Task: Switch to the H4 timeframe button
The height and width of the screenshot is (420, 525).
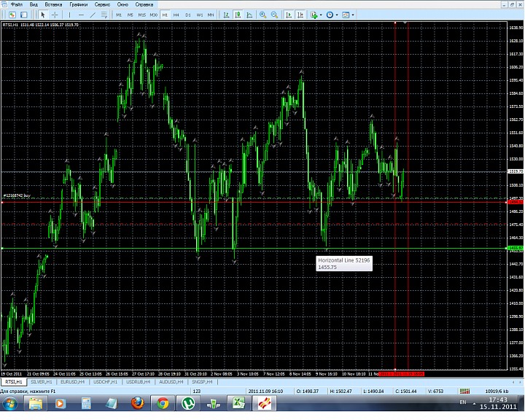Action: [176, 15]
